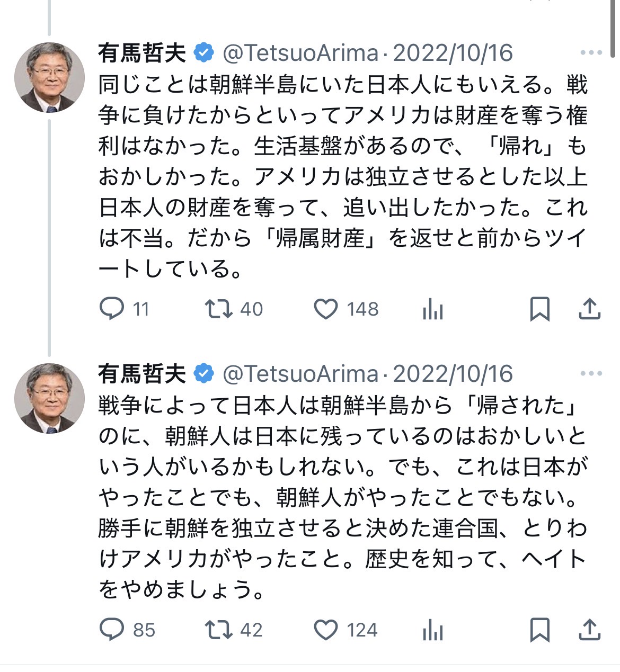Like the first tweet with 148 likes
Viewport: 620px width, 672px height.
tap(346, 309)
